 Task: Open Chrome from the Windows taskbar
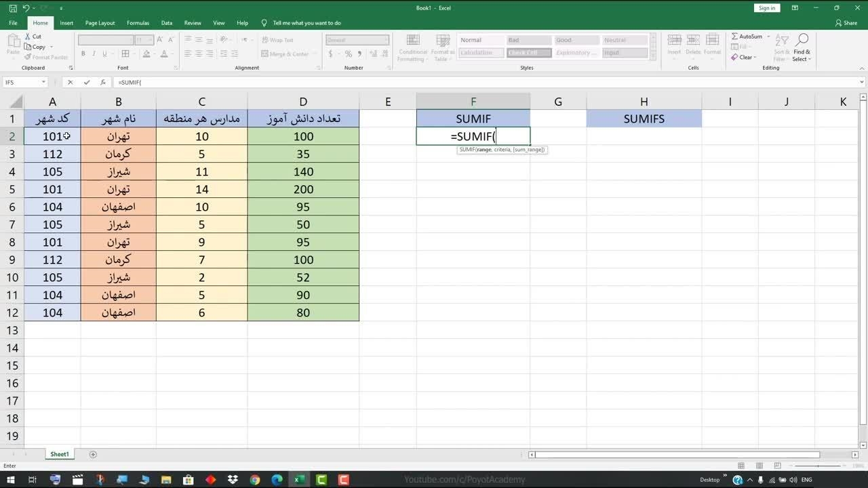pos(255,480)
